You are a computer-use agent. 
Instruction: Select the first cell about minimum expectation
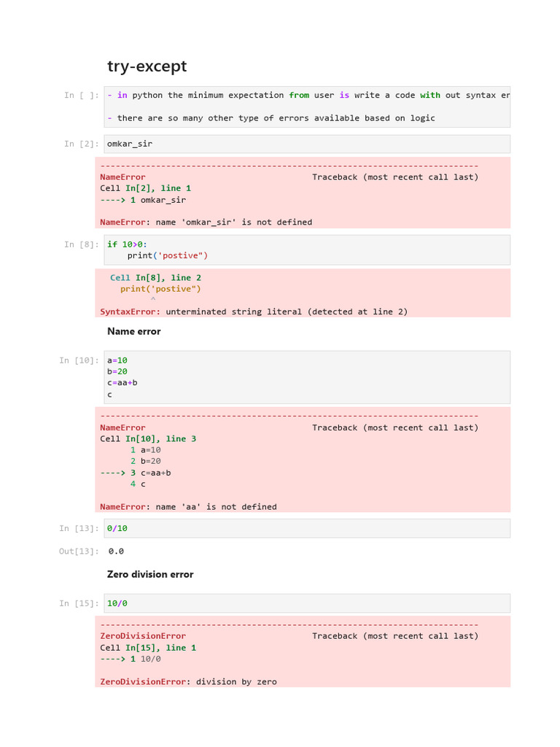(306, 107)
